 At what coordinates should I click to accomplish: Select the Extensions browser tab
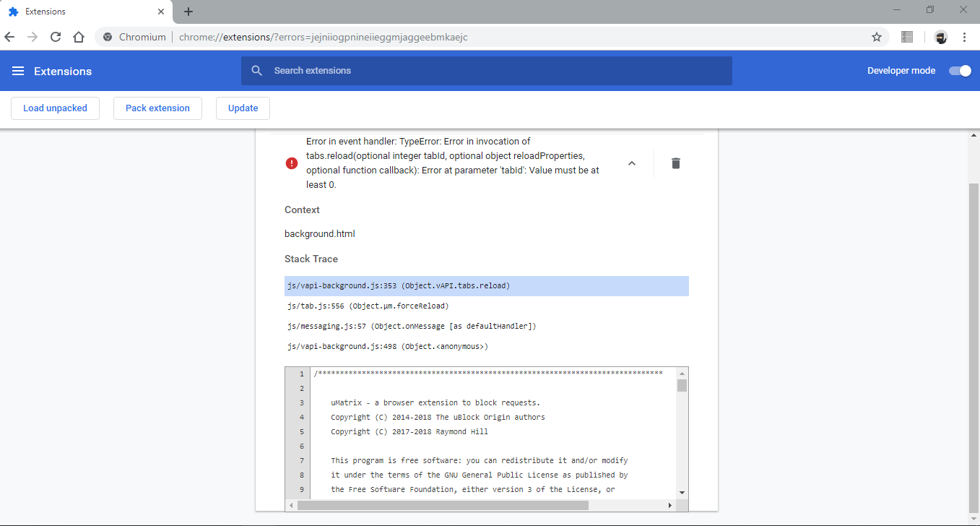tap(87, 12)
